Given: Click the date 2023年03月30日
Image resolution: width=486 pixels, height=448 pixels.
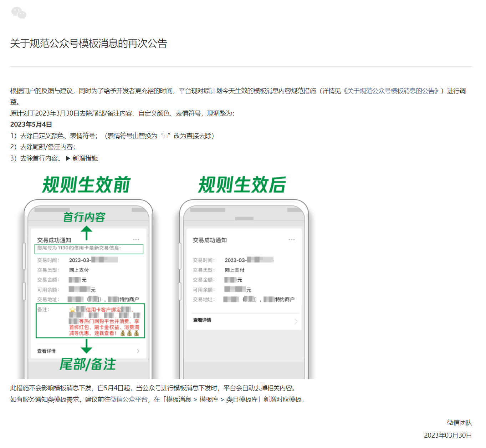Looking at the screenshot, I should pos(448,436).
